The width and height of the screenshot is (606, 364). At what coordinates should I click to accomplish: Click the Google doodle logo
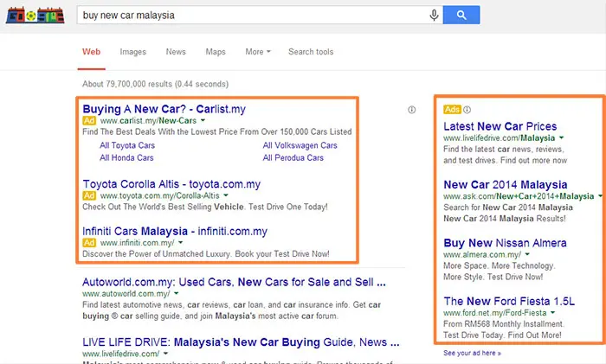click(x=35, y=16)
